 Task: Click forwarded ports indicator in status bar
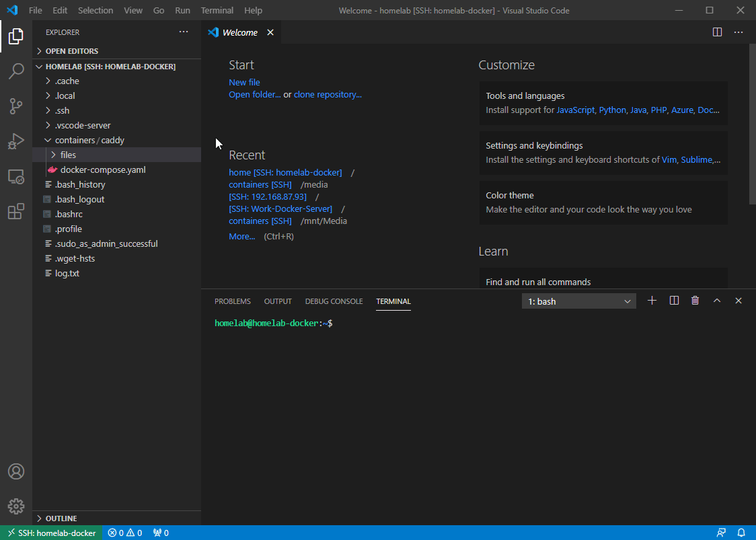pyautogui.click(x=161, y=533)
